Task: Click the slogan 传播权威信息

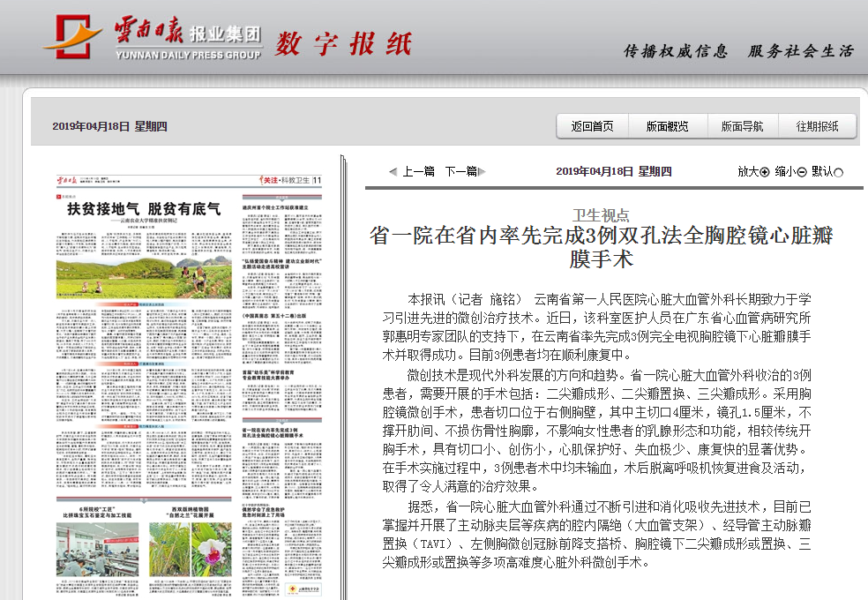Action: pyautogui.click(x=676, y=51)
